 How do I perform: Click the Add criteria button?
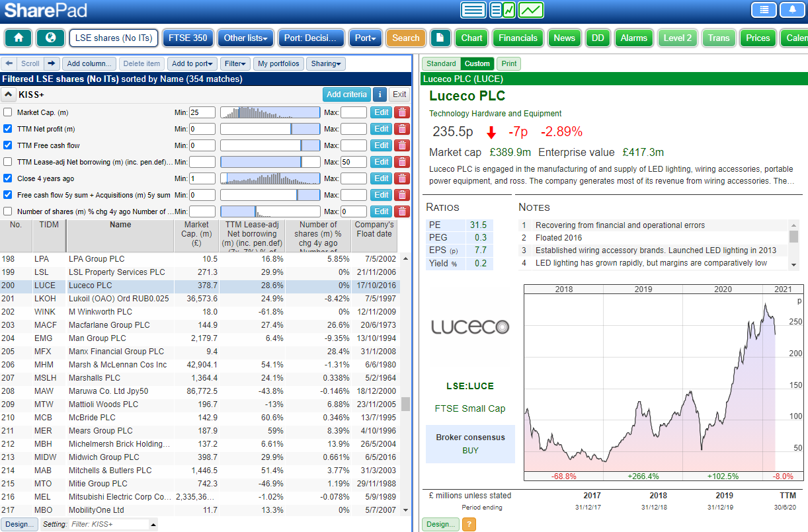click(x=346, y=95)
